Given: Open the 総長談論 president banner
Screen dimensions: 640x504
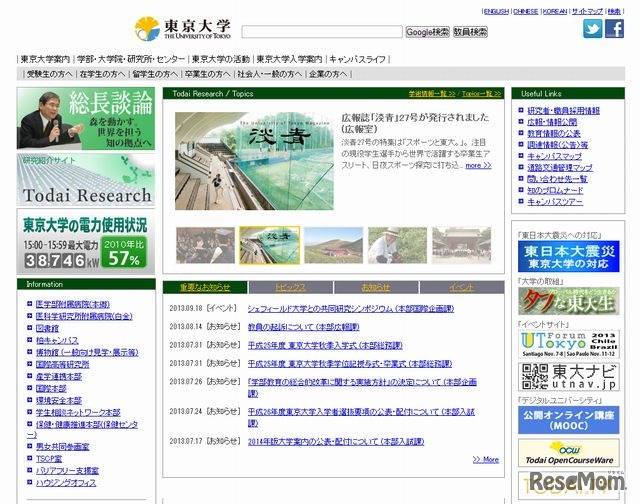Looking at the screenshot, I should click(x=86, y=118).
